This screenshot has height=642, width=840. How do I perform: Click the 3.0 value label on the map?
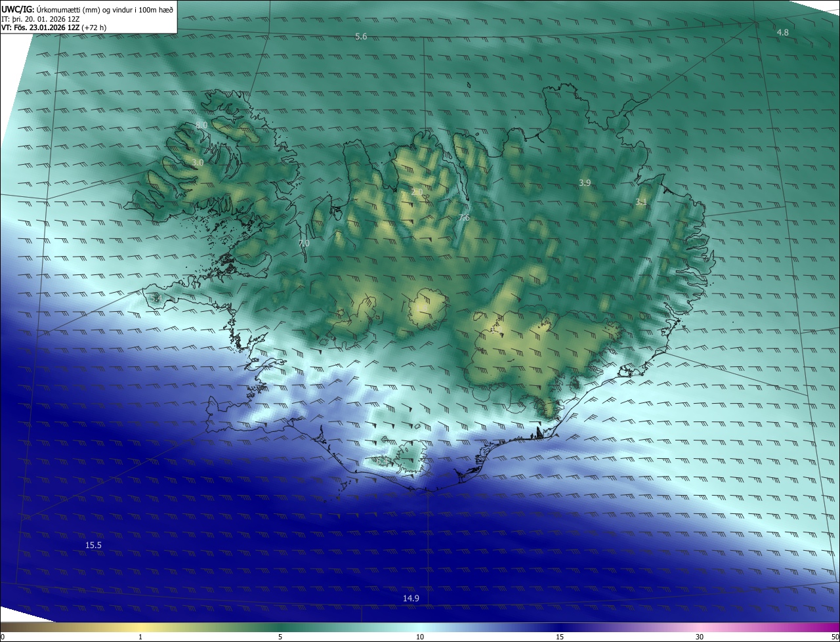pyautogui.click(x=198, y=162)
